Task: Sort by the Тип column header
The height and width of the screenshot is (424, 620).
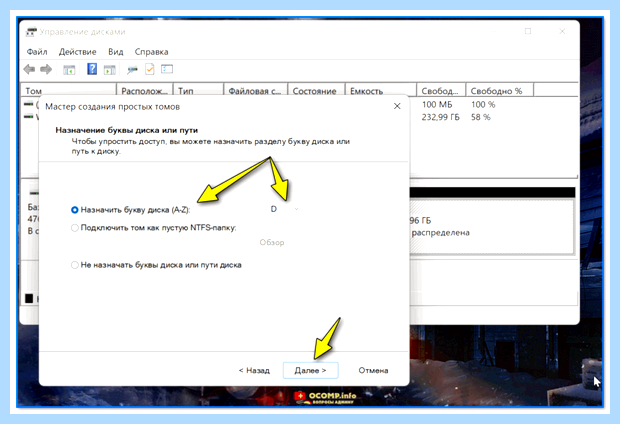Action: tap(198, 91)
